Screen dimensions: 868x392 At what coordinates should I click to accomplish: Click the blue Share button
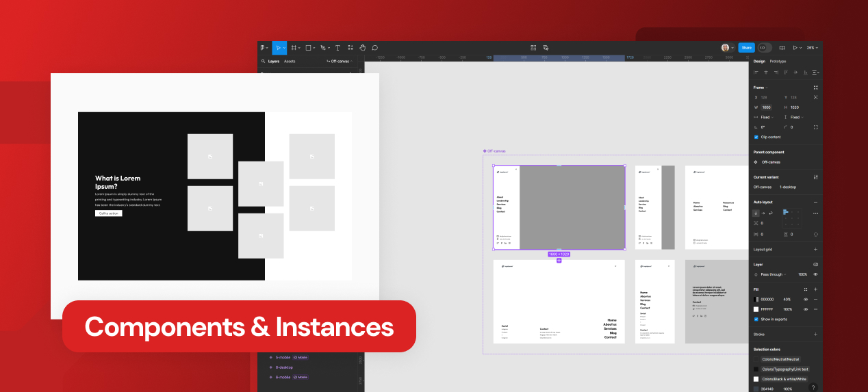tap(746, 48)
